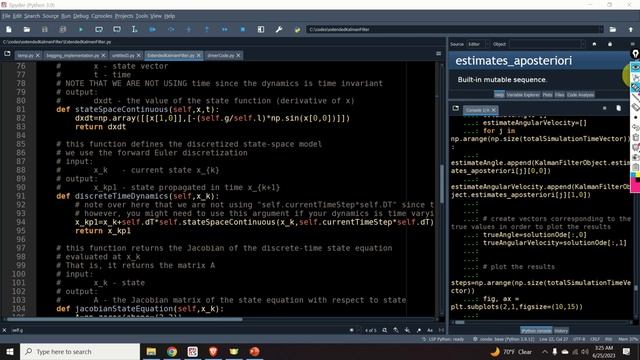This screenshot has width=640, height=360.
Task: Open the editor pane options menu
Action: click(x=438, y=54)
